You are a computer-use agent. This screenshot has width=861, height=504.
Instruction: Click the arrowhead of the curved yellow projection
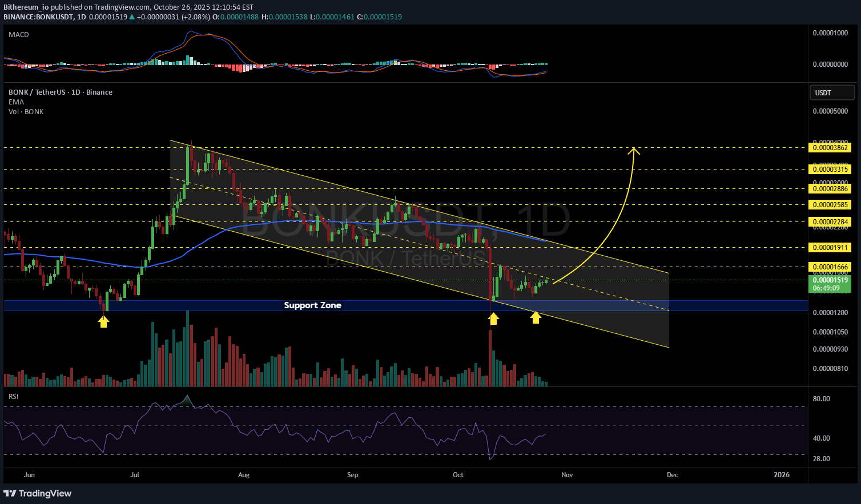(634, 151)
